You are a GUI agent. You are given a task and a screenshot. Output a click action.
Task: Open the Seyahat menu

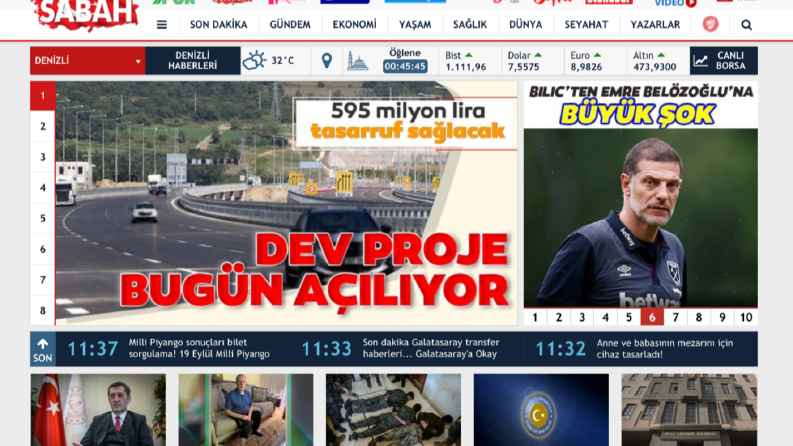click(586, 24)
